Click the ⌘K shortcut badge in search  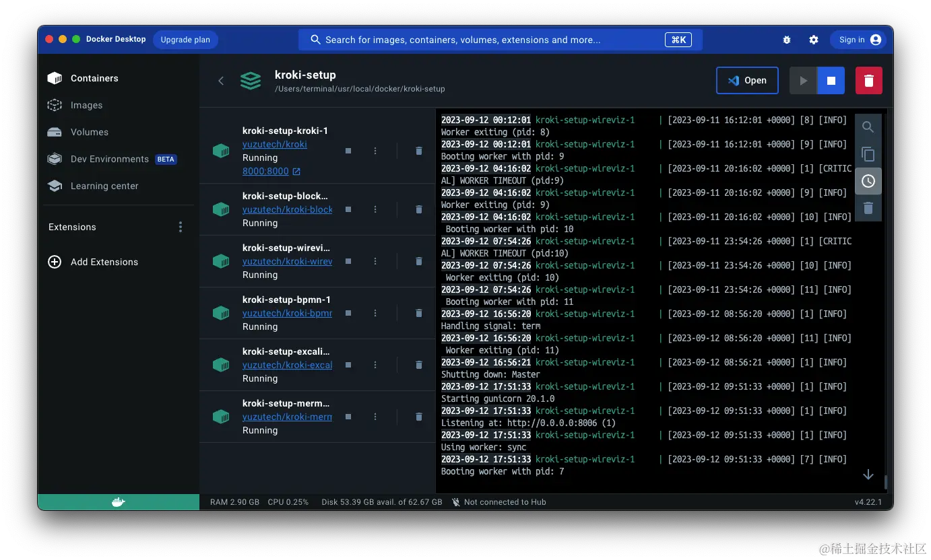[679, 40]
